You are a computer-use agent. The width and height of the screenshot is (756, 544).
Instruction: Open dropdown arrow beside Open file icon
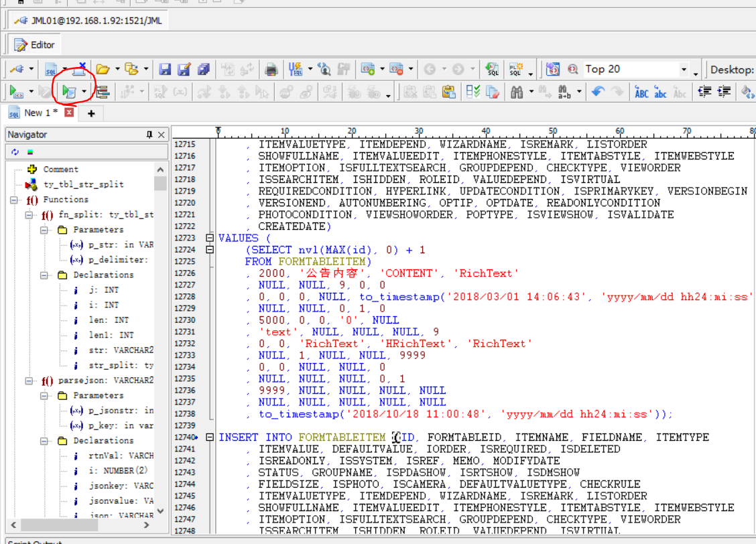click(x=117, y=69)
